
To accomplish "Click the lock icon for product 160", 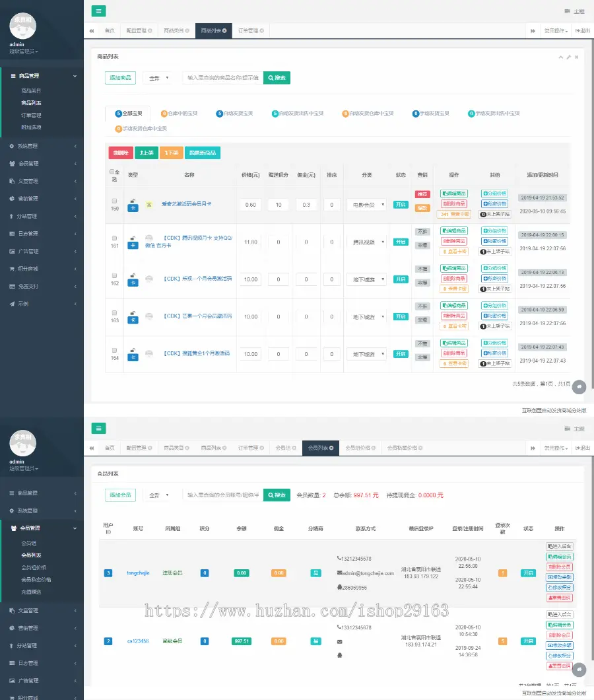I will coord(133,201).
